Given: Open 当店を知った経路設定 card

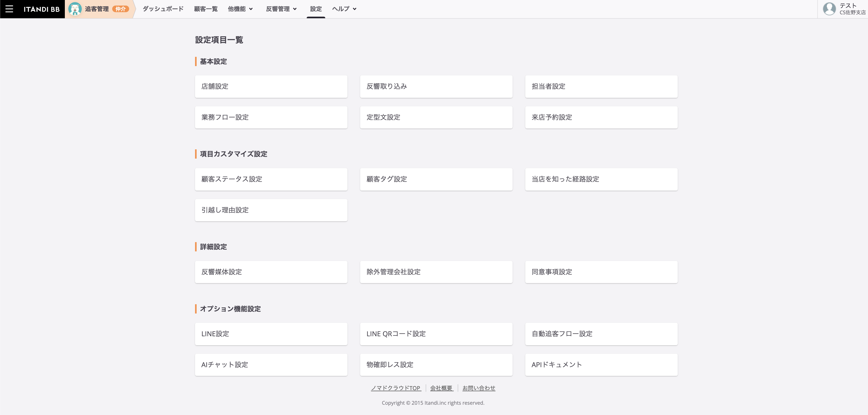Looking at the screenshot, I should [x=601, y=179].
